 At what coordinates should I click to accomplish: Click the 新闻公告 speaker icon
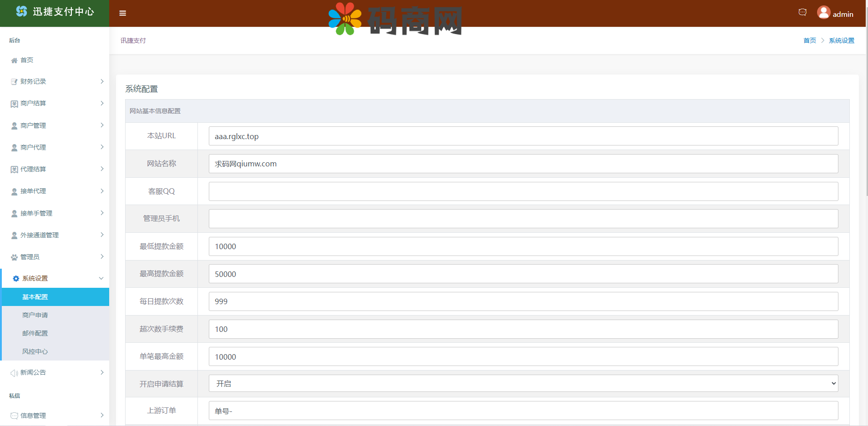14,373
